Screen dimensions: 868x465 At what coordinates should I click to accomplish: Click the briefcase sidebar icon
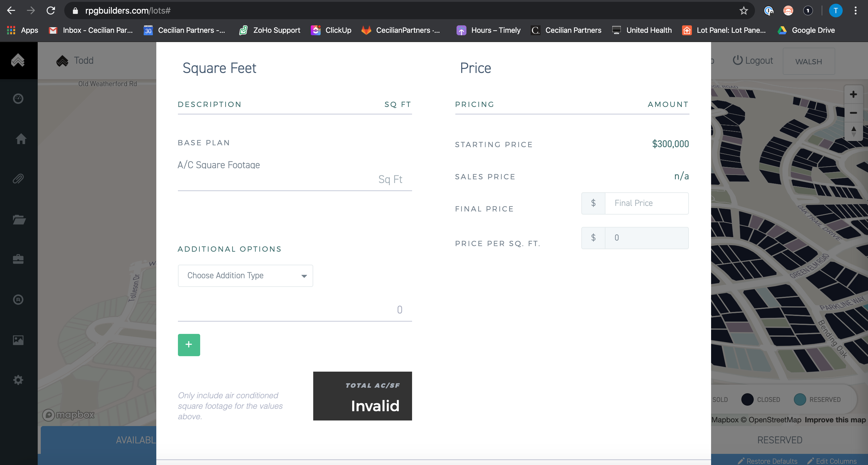(18, 259)
